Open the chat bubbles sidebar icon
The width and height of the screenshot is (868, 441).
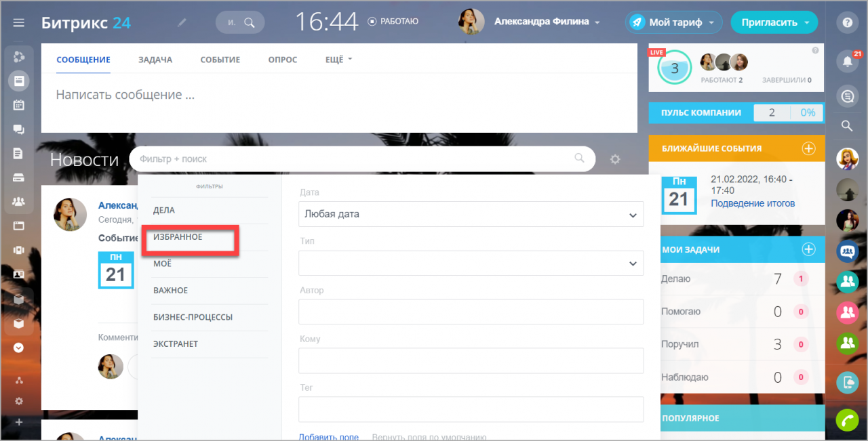tap(19, 129)
